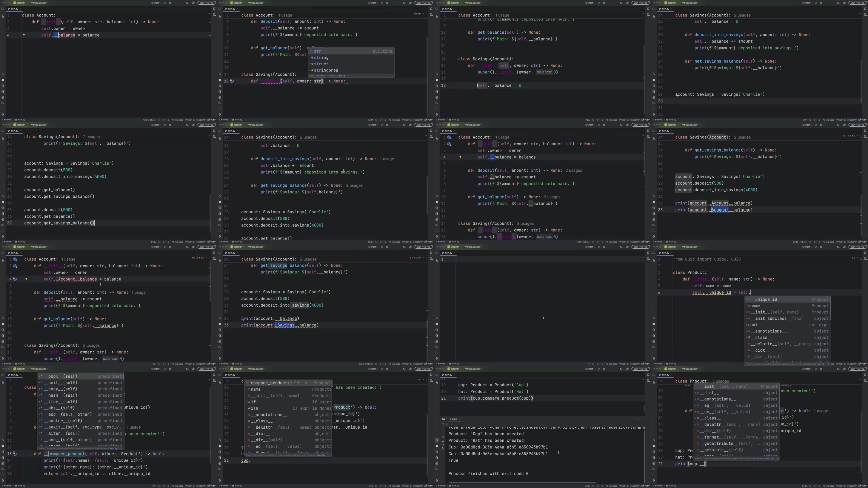This screenshot has width=868, height=488.
Task: Open Notifications bell in window with 'str' completion popup
Action: [x=431, y=9]
